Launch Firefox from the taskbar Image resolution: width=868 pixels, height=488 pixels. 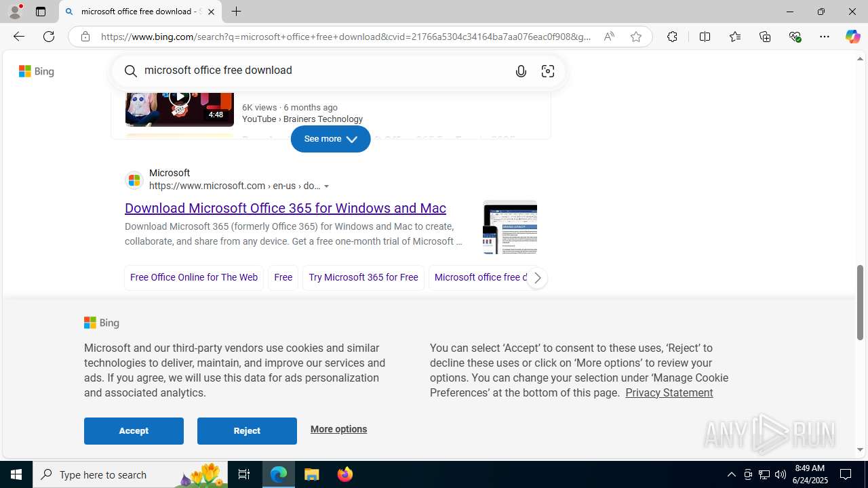pyautogui.click(x=344, y=474)
